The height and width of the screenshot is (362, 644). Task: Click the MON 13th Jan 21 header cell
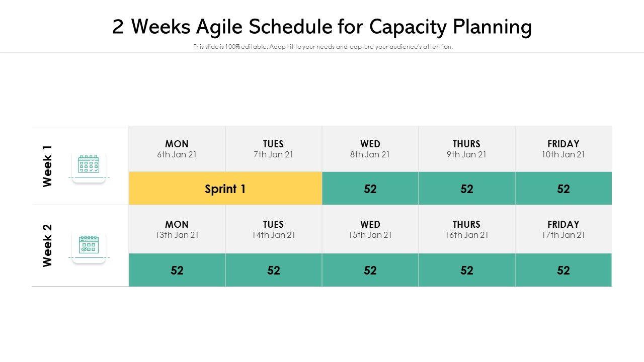[177, 229]
